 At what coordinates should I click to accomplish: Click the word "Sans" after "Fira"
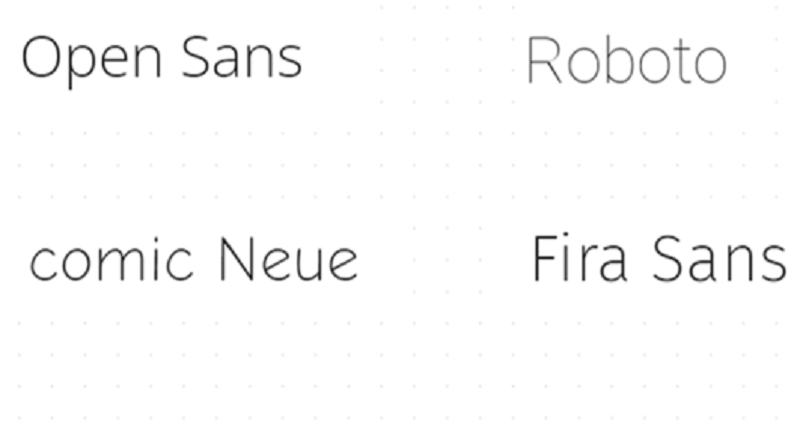719,258
